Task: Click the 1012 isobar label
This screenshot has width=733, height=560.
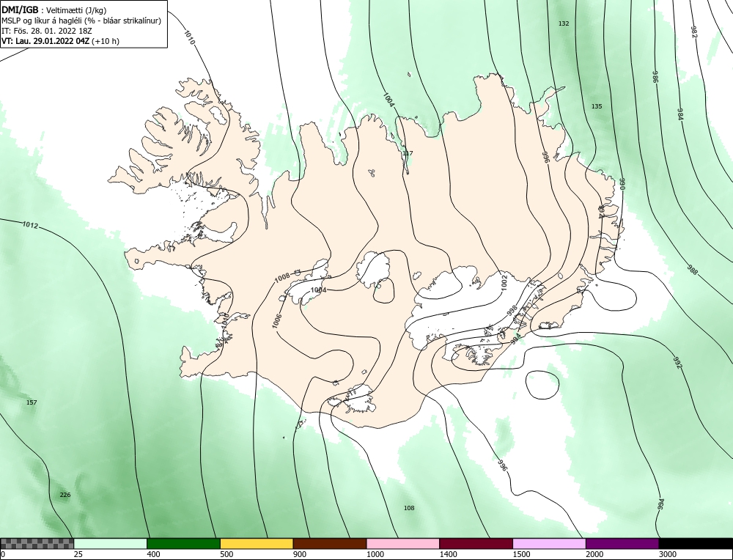Action: point(30,225)
